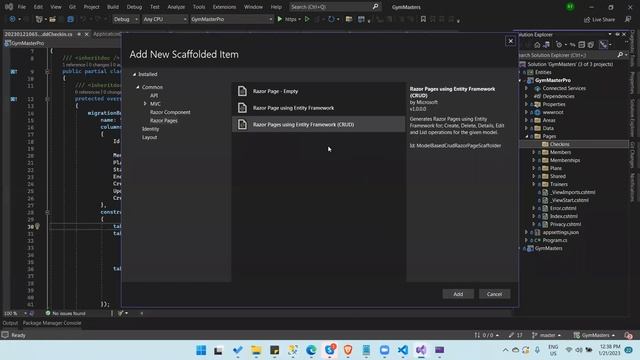This screenshot has height=360, width=640.
Task: Select Razor Page using Entity Framework template
Action: tap(319, 108)
